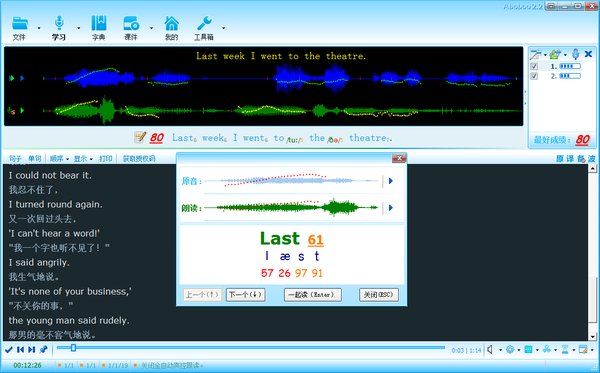Expand the 工具箱 toolbar dropdown arrow
Screen dimensions: 600x373
(x=223, y=28)
